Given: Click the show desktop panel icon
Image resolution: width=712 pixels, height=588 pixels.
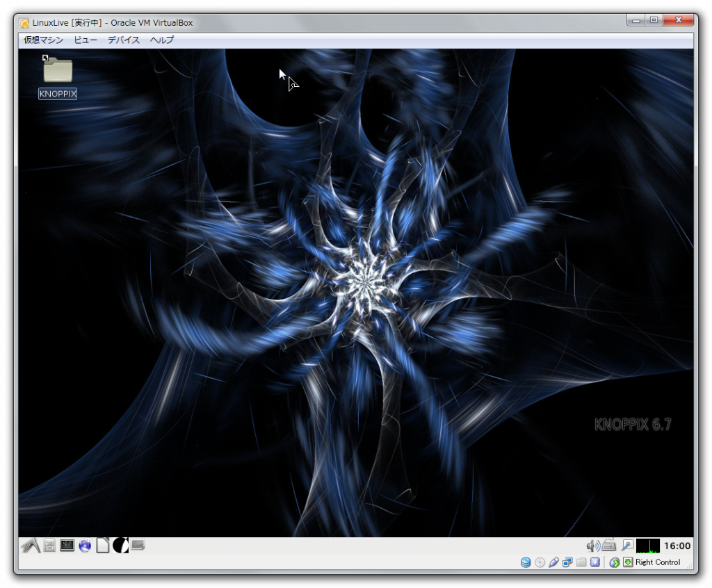Looking at the screenshot, I should 138,546.
